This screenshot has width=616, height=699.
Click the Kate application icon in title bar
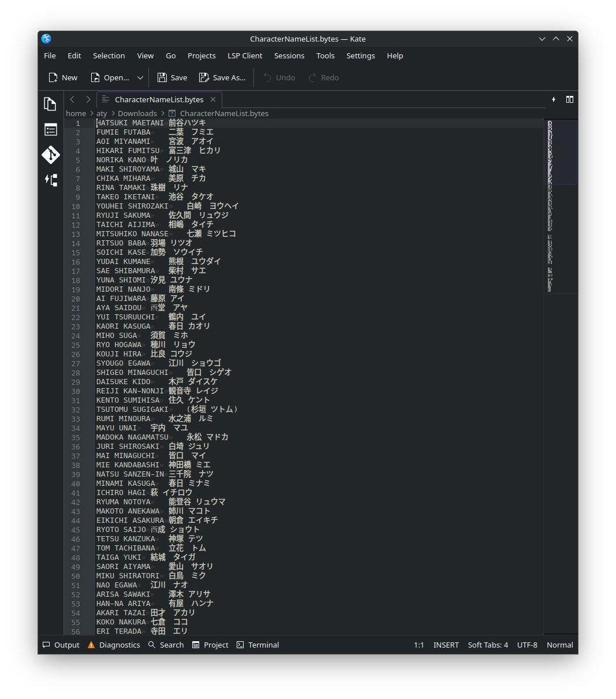tap(46, 39)
